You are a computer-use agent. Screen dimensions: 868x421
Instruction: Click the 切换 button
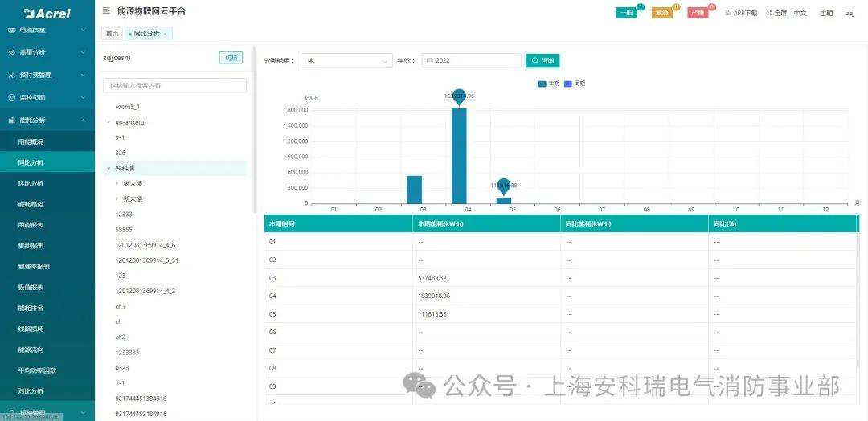coord(231,58)
